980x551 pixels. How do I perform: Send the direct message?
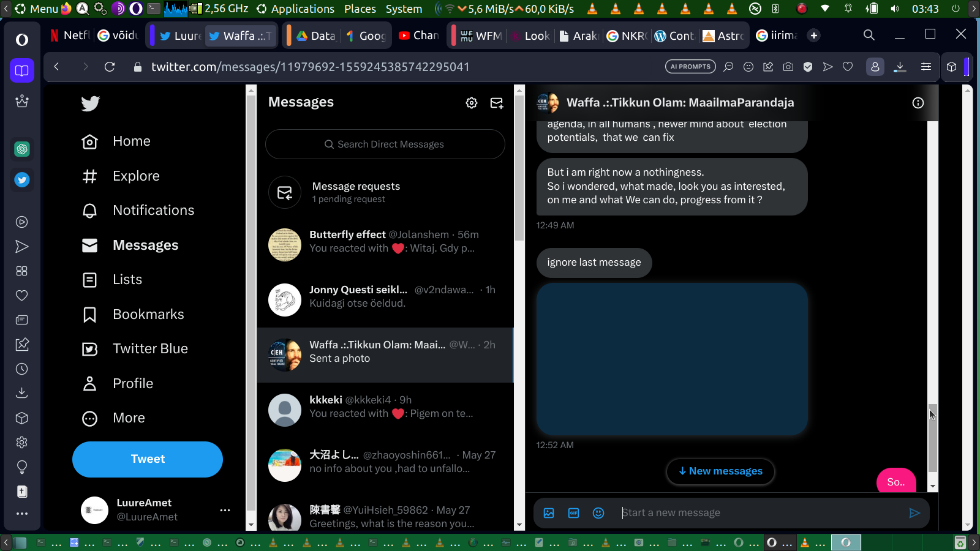pos(914,513)
